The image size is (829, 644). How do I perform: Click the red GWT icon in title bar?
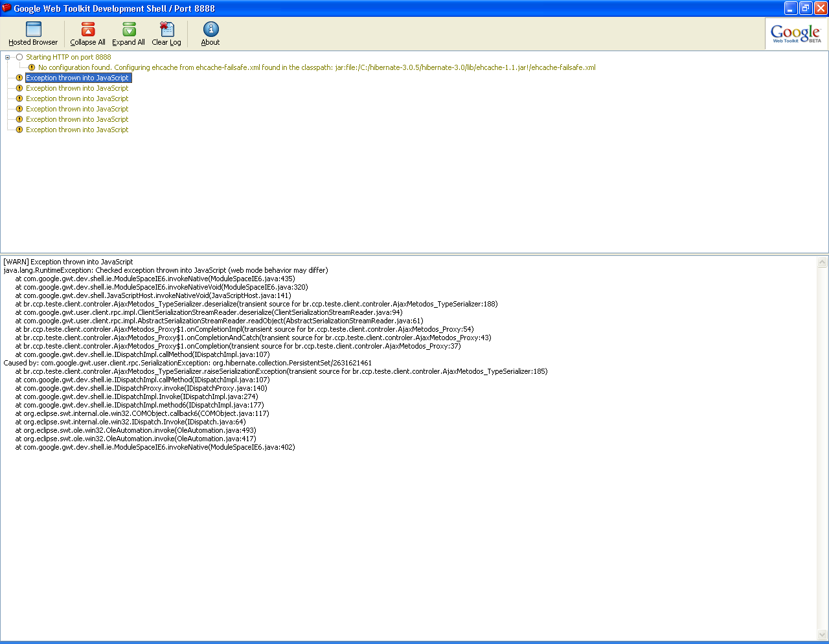point(6,8)
